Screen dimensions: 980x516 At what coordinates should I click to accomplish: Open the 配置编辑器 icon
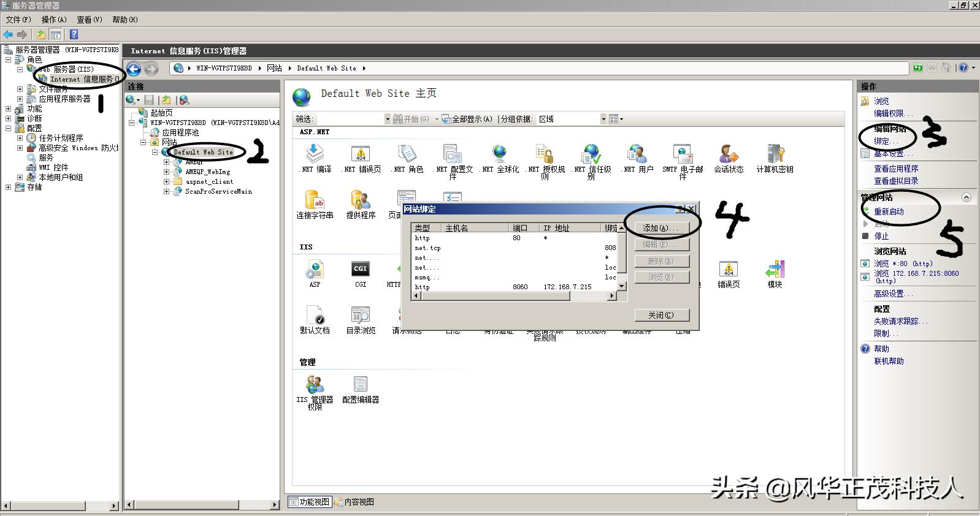point(361,384)
